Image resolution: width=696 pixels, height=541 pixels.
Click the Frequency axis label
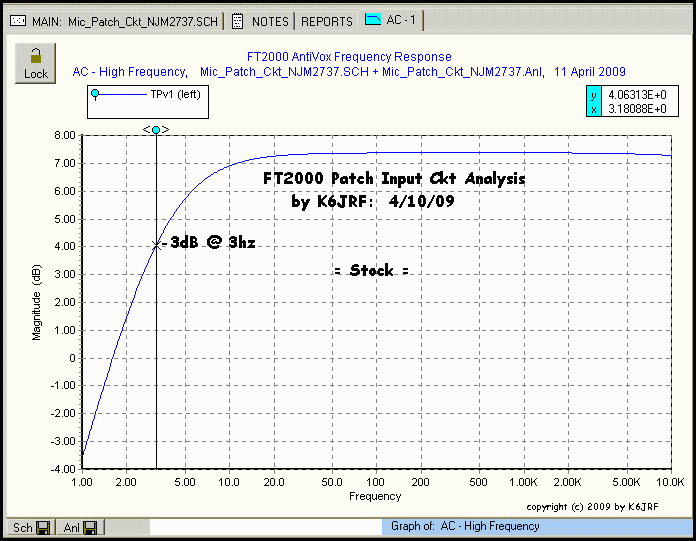(375, 496)
